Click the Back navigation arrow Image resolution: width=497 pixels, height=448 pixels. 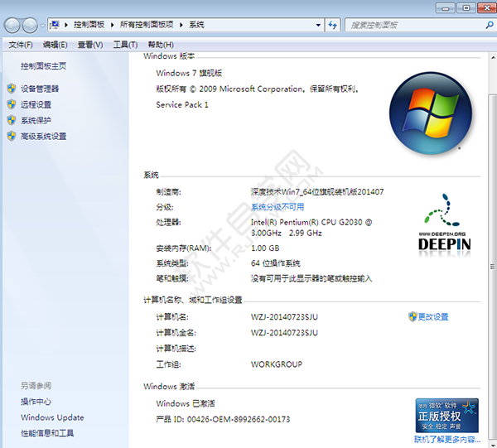tap(12, 26)
